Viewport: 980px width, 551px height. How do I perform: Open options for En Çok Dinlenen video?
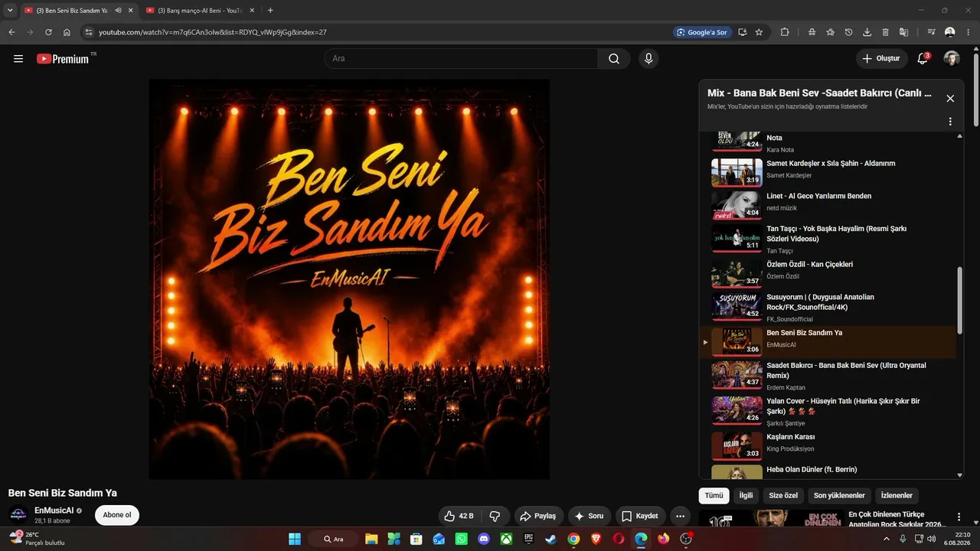(959, 517)
